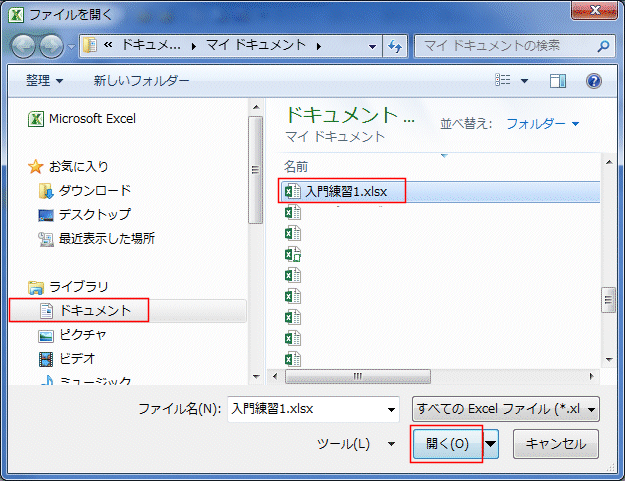Open the ツール(L) menu

coord(355,444)
